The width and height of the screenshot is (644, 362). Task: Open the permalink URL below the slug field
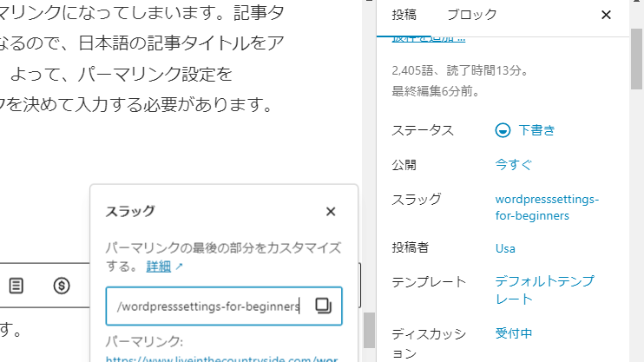(220, 357)
